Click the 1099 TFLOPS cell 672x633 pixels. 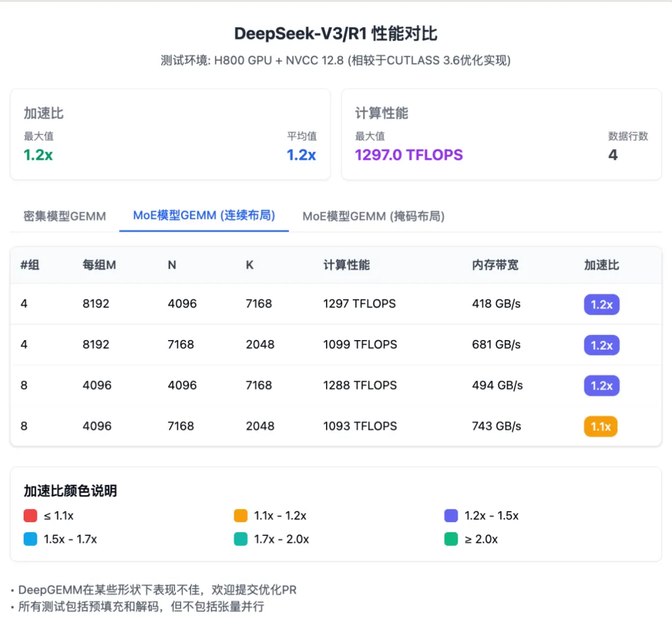(360, 344)
